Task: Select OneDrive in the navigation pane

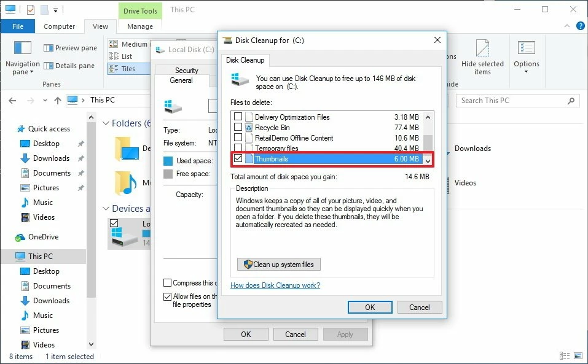Action: (x=43, y=237)
